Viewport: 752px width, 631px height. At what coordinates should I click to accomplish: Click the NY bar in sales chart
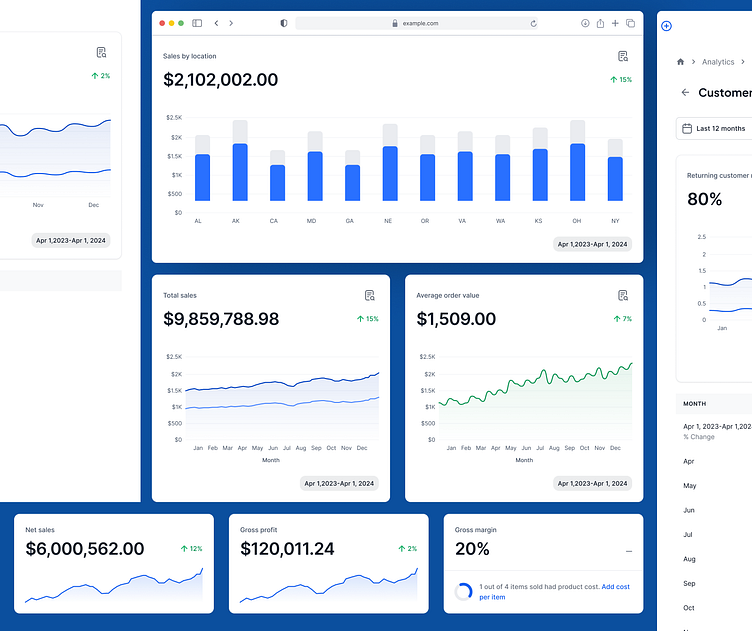(x=615, y=178)
